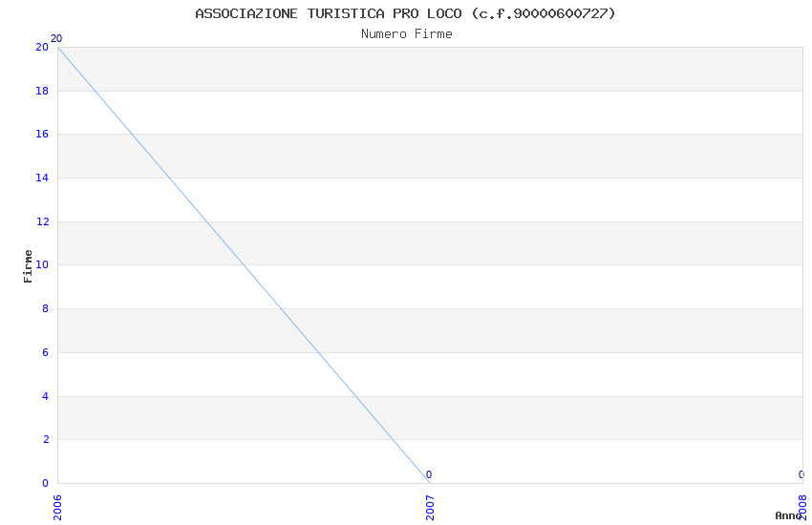The height and width of the screenshot is (525, 812).
Task: Click y-axis tick value 16
Action: pyautogui.click(x=42, y=134)
